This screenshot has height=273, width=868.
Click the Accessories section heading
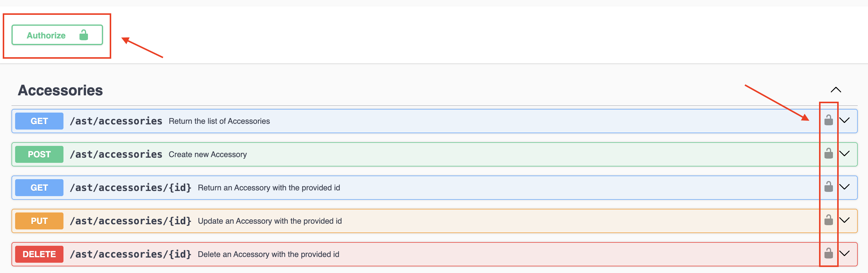tap(60, 90)
